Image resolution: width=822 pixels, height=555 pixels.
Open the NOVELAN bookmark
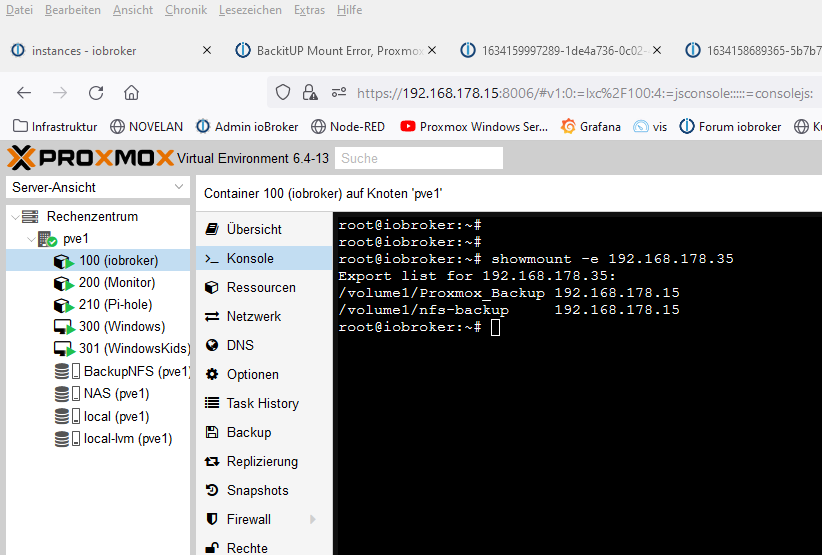146,127
